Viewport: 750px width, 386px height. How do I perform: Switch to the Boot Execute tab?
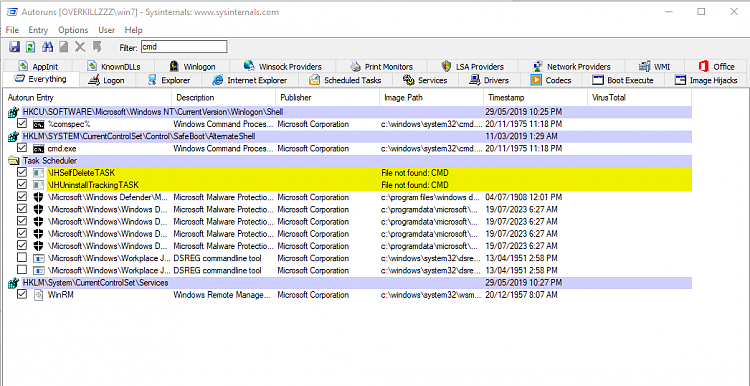point(623,80)
